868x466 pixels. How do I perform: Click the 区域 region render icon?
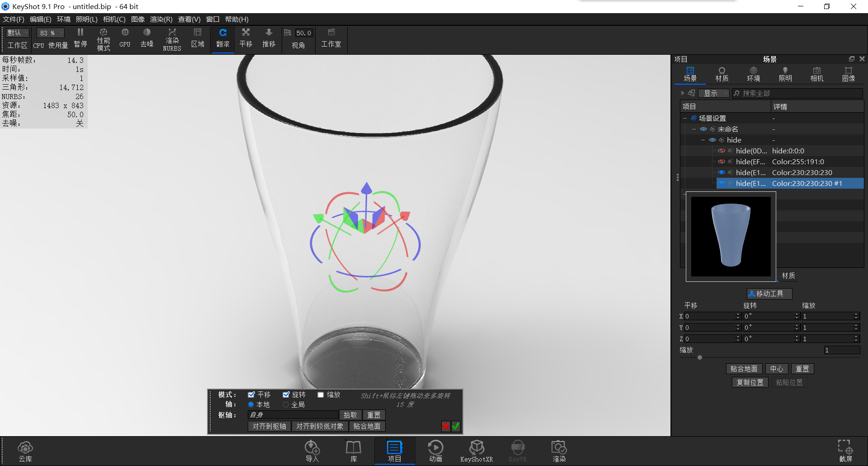[x=197, y=38]
